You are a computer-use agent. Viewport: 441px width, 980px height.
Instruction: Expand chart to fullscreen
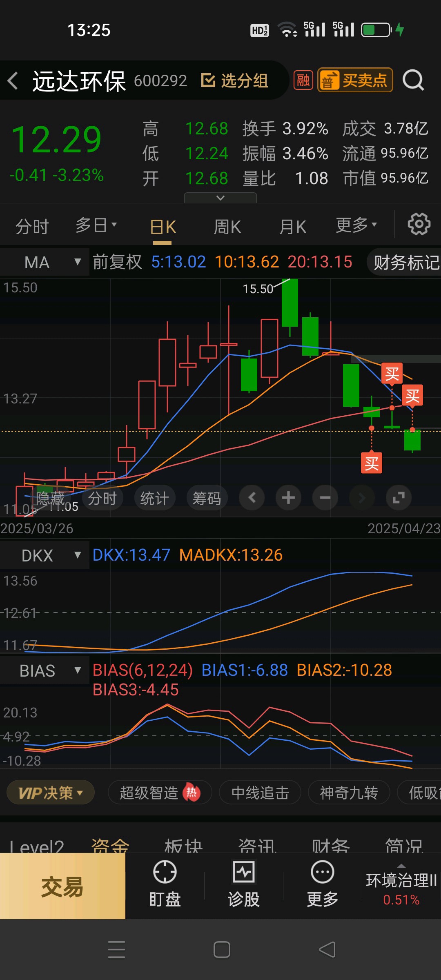[399, 498]
